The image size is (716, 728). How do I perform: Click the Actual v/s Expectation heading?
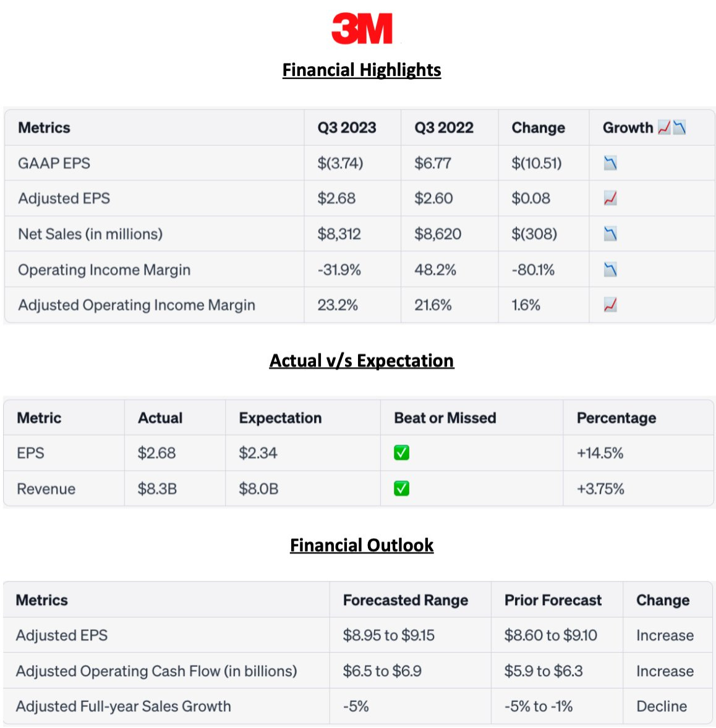click(x=362, y=361)
